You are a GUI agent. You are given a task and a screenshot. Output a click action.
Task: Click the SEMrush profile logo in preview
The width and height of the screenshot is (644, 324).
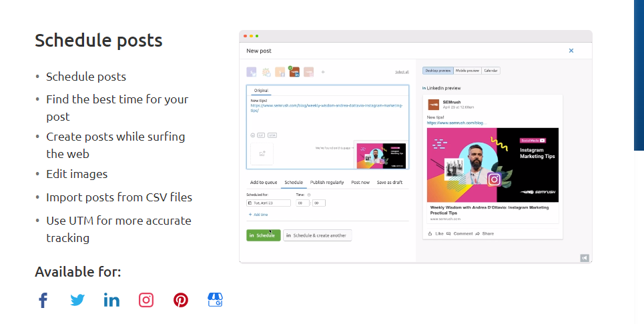click(433, 105)
